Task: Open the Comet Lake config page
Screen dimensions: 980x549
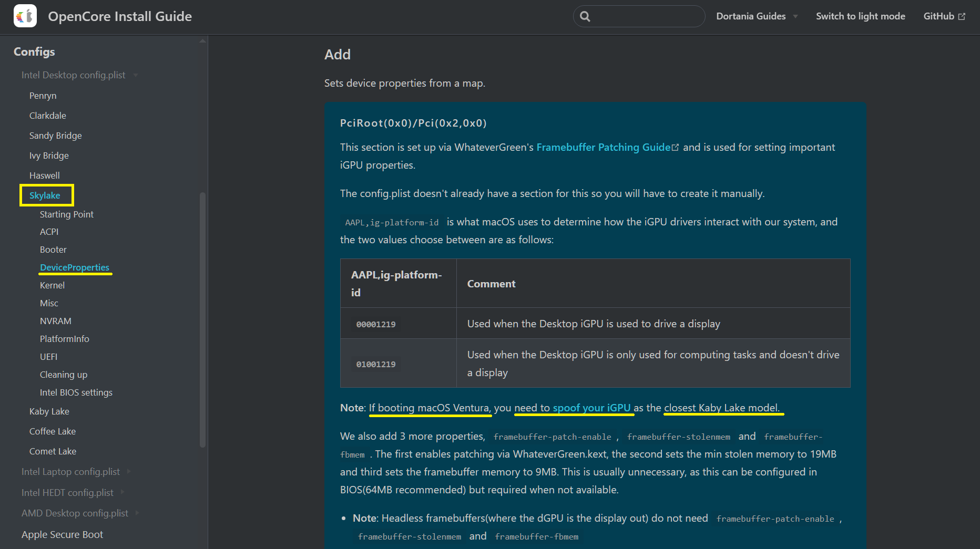Action: pos(53,451)
